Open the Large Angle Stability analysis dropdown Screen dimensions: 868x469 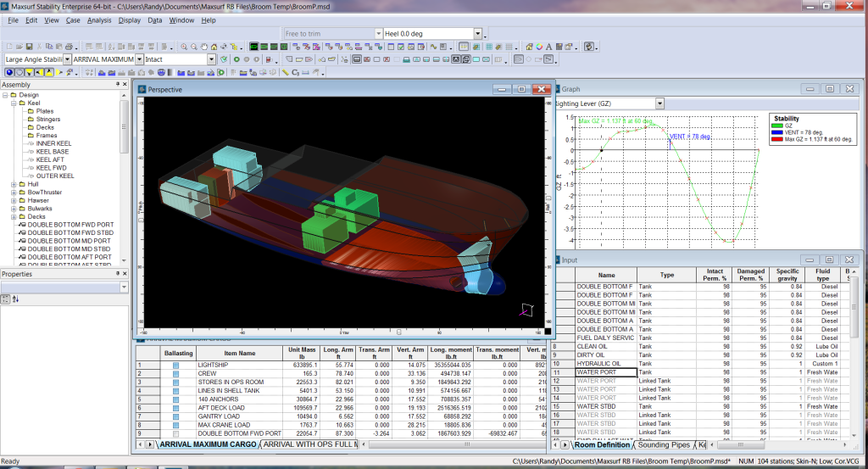67,59
